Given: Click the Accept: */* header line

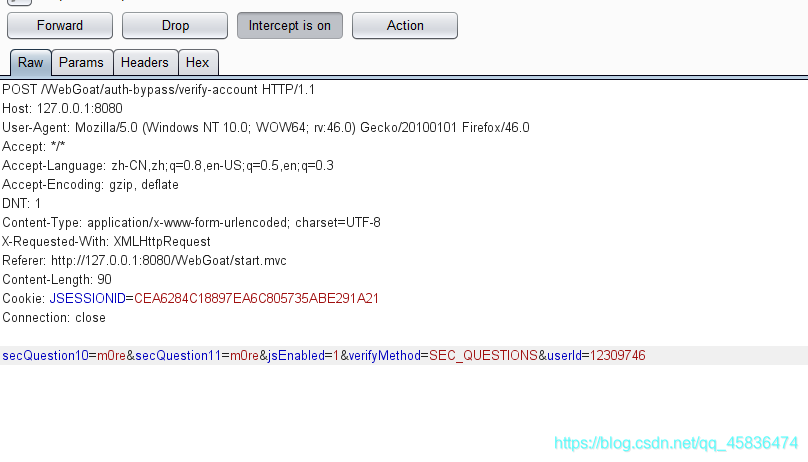Looking at the screenshot, I should coord(33,147).
